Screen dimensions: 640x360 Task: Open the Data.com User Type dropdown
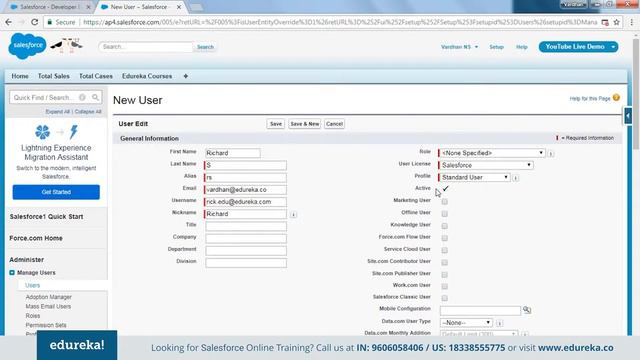466,323
